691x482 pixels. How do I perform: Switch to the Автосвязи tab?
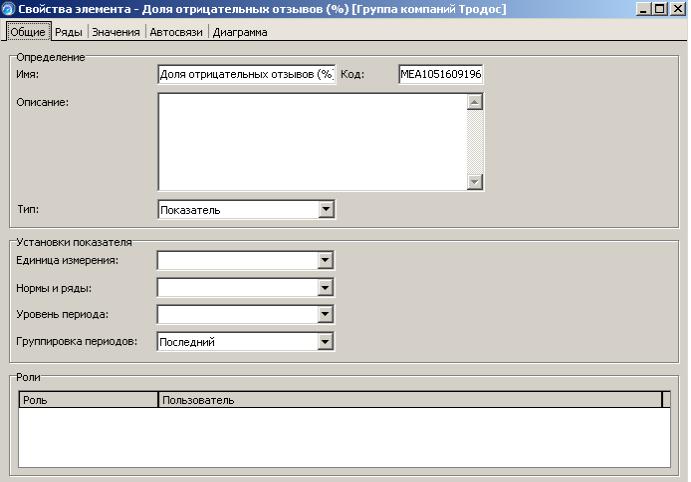(x=176, y=32)
